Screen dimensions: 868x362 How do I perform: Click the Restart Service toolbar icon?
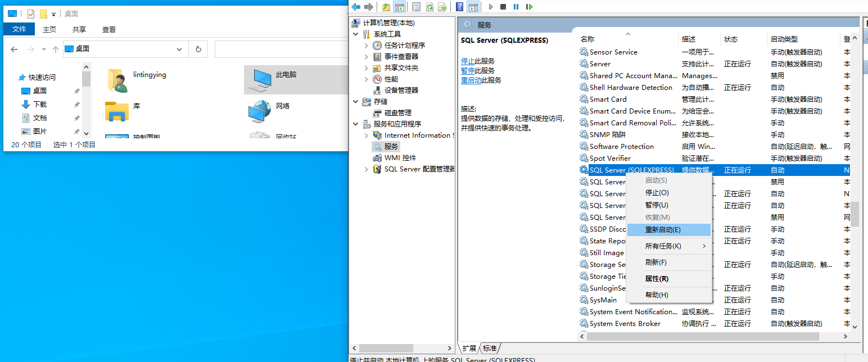pos(529,7)
